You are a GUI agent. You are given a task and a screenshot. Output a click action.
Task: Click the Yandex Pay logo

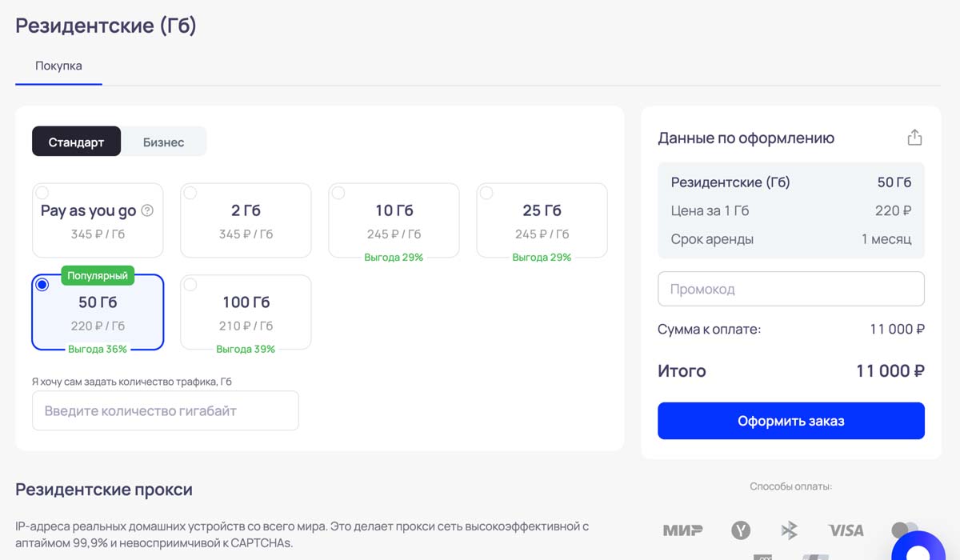coord(741,530)
